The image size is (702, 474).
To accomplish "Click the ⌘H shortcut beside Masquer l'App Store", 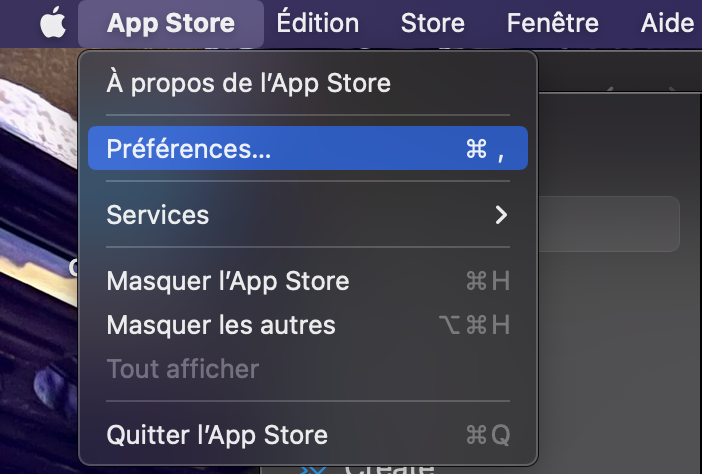I will coord(488,281).
